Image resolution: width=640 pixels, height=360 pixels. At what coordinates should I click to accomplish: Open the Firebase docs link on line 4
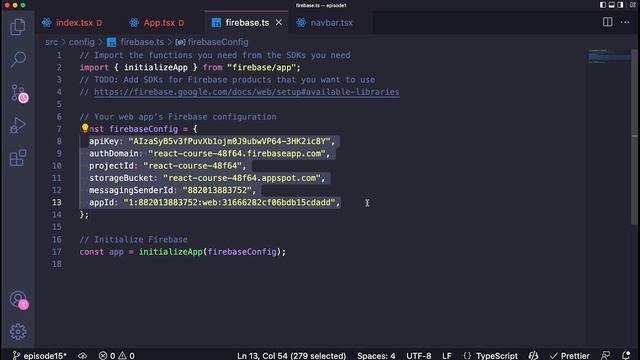point(247,92)
